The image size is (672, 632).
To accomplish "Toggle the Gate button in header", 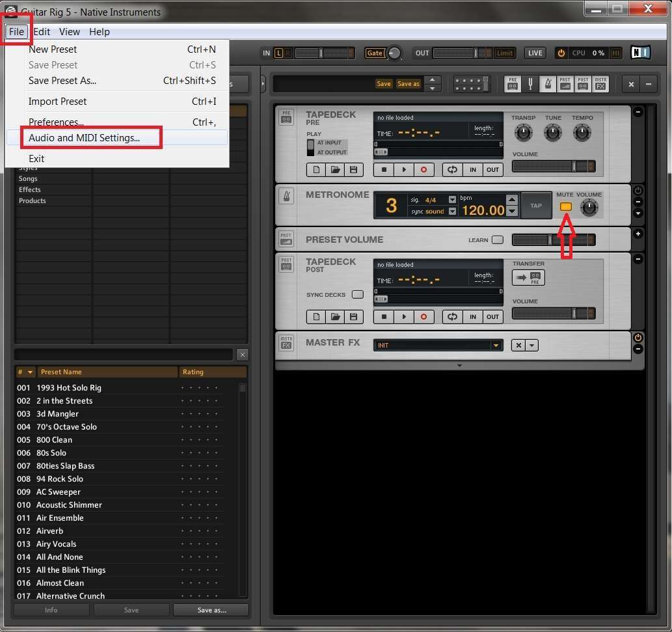I will (375, 53).
